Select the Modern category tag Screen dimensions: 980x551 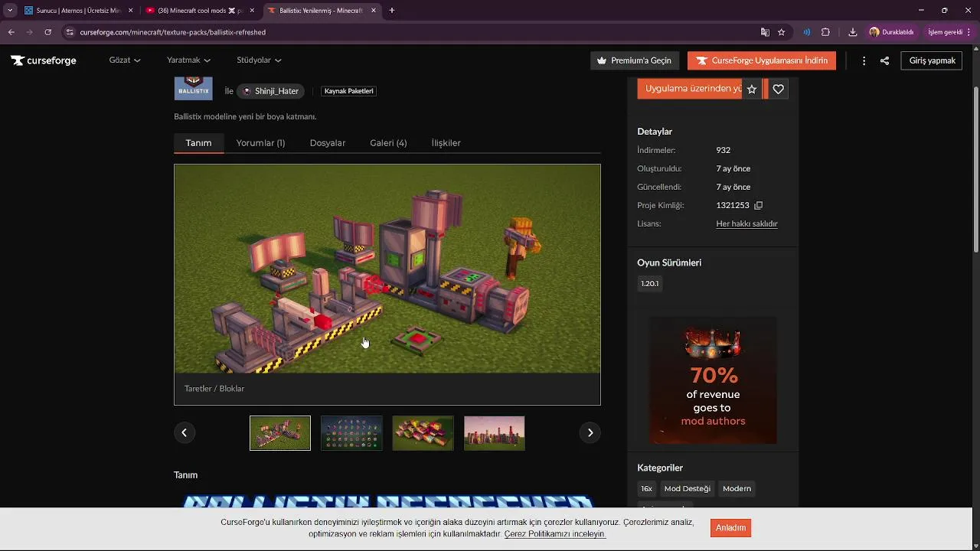point(737,488)
